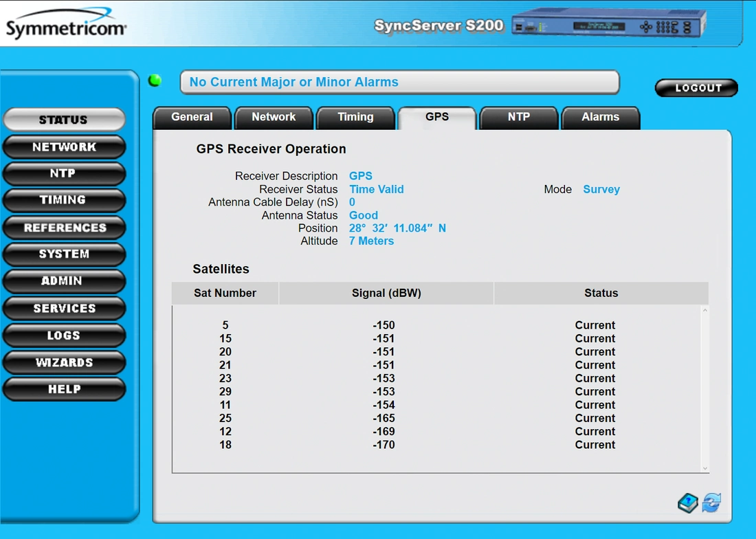The width and height of the screenshot is (756, 539).
Task: Click satellite number 25 in the table
Action: [x=225, y=418]
